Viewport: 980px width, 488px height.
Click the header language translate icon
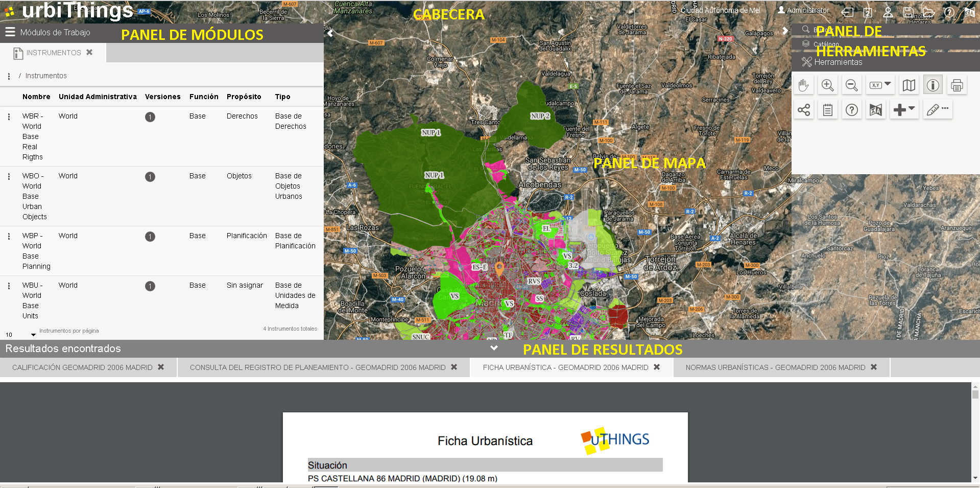pos(970,12)
